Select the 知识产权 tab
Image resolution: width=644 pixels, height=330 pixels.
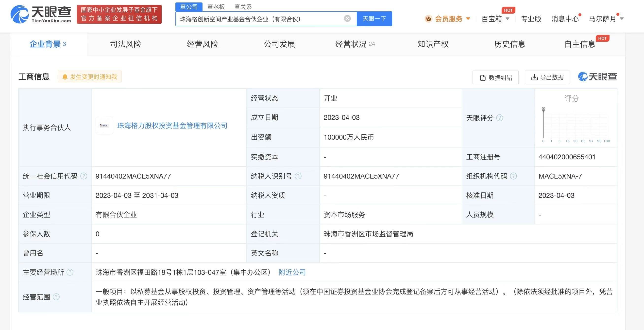tap(432, 44)
